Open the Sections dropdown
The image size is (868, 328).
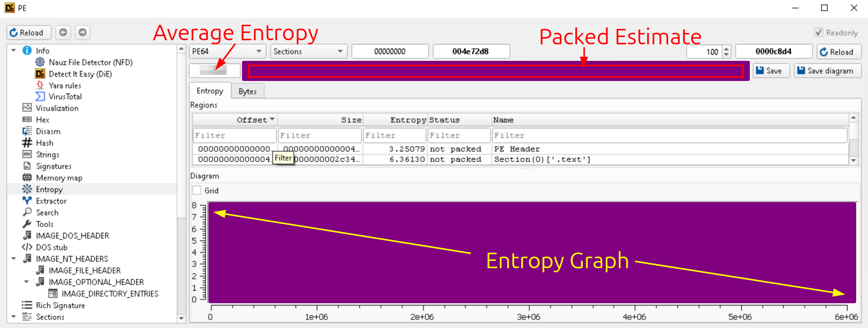click(x=308, y=52)
